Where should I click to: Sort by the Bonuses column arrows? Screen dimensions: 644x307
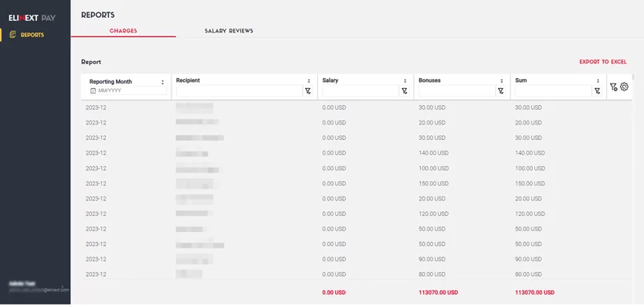coord(501,81)
